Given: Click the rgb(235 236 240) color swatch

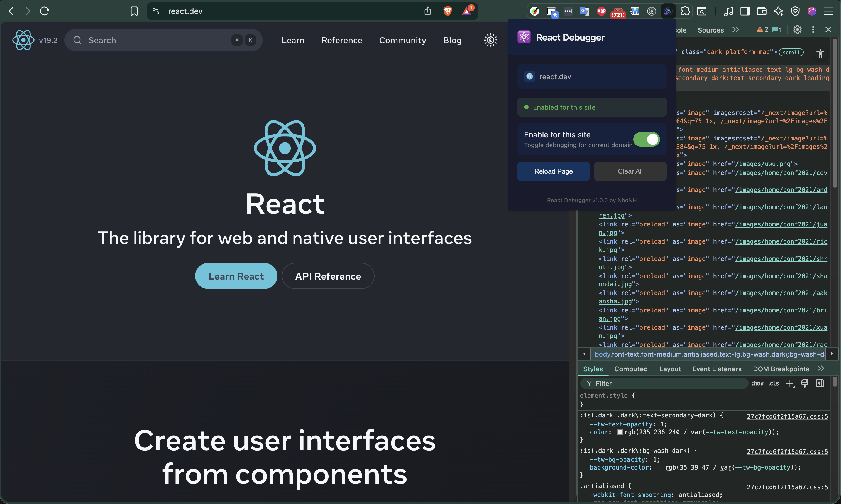Looking at the screenshot, I should (x=620, y=432).
